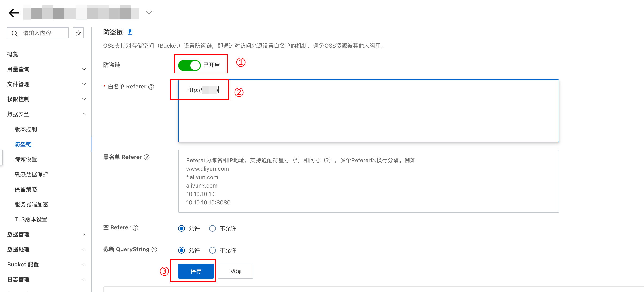Image resolution: width=644 pixels, height=292 pixels.
Task: Click help icon next to 黑名单 Referer
Action: (147, 157)
